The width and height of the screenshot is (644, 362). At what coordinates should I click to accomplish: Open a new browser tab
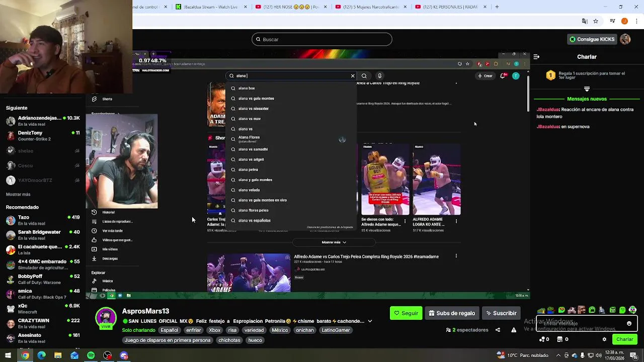coord(497,7)
